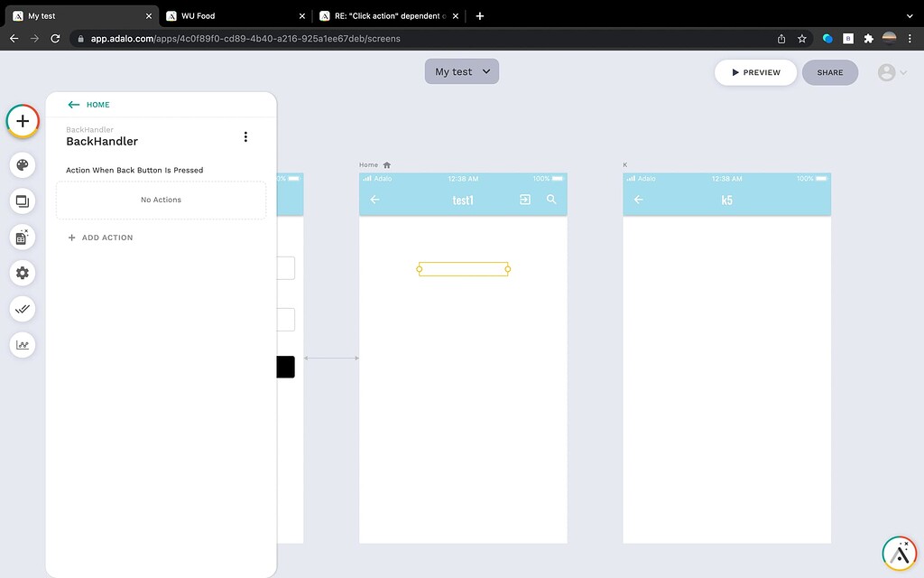The image size is (924, 578).
Task: Switch to the WU Food browser tab
Action: (x=235, y=15)
